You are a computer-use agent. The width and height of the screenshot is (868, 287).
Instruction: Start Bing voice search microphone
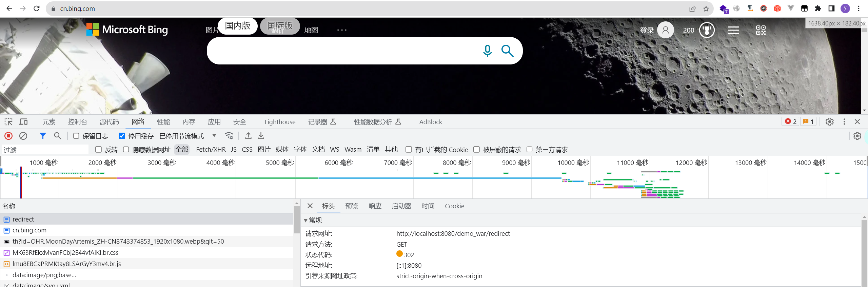click(487, 51)
